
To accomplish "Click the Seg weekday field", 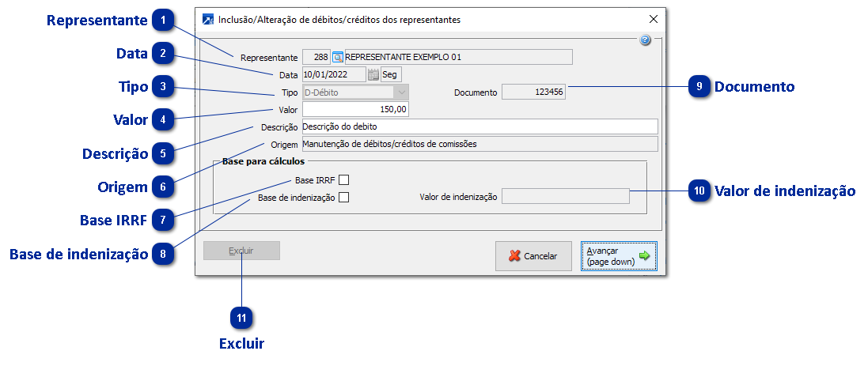I will coord(391,74).
